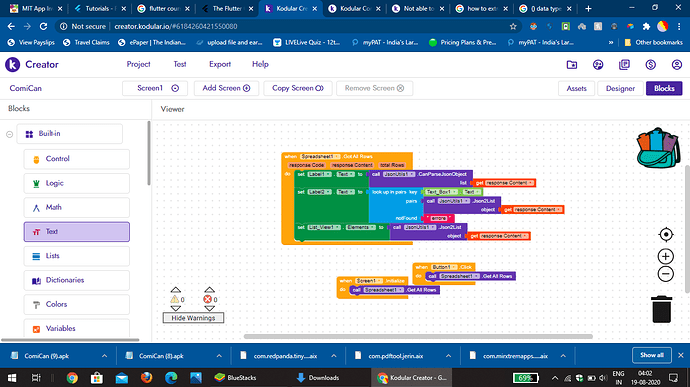Open the Project menu
Image resolution: width=690 pixels, height=387 pixels.
tap(139, 64)
